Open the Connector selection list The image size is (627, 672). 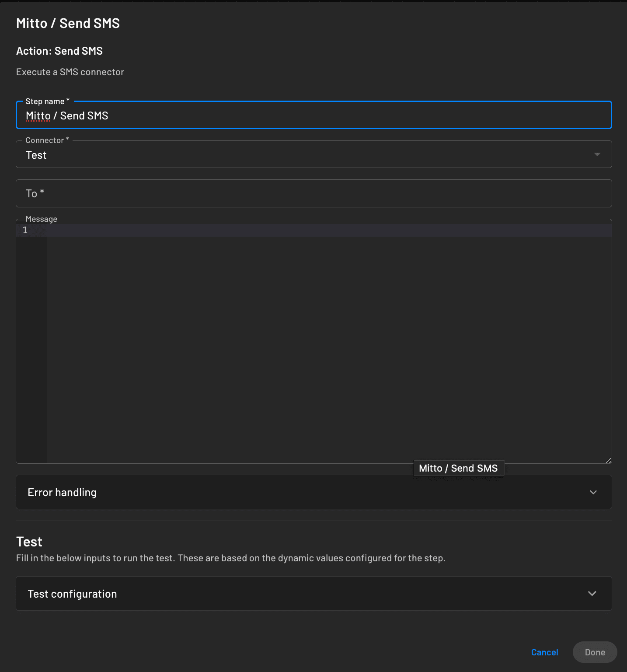tap(306, 154)
